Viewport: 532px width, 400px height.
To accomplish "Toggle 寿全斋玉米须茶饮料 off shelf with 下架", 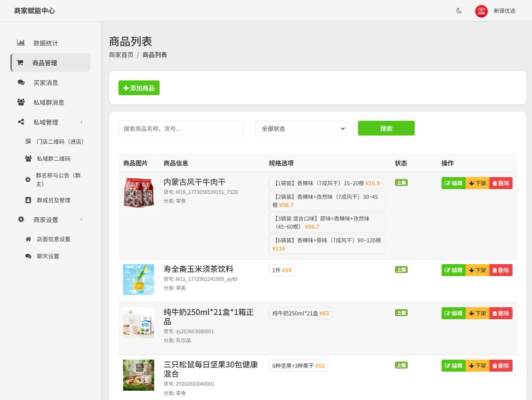I will pyautogui.click(x=477, y=270).
